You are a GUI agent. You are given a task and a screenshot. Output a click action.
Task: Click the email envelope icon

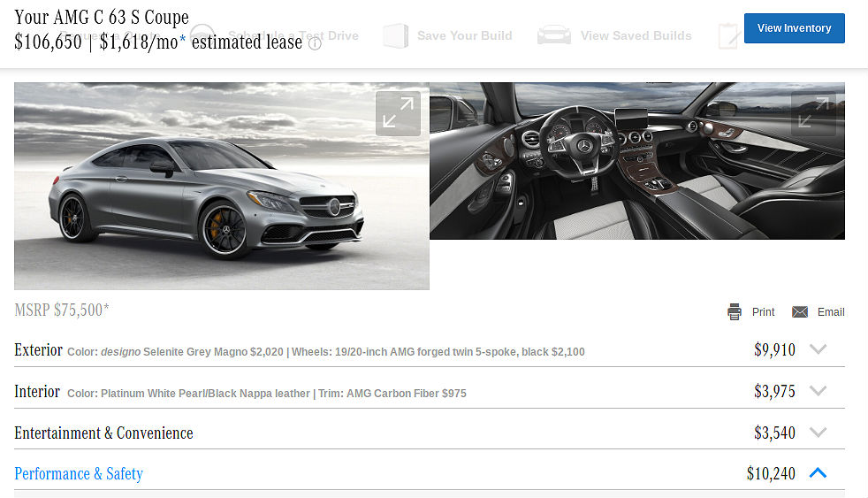pos(799,312)
